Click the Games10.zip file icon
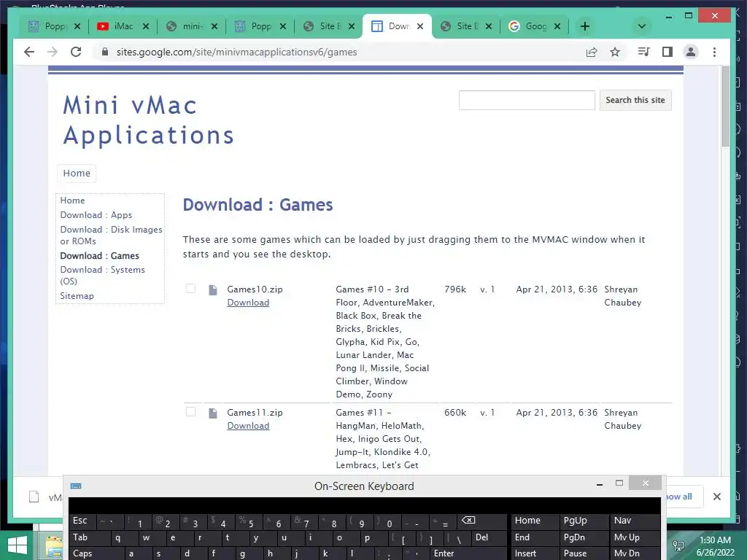This screenshot has height=560, width=747. tap(213, 290)
